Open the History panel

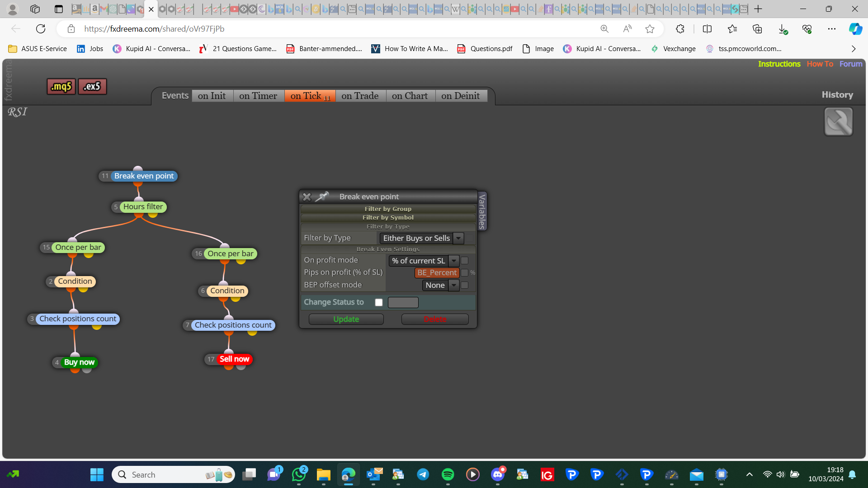tap(837, 95)
